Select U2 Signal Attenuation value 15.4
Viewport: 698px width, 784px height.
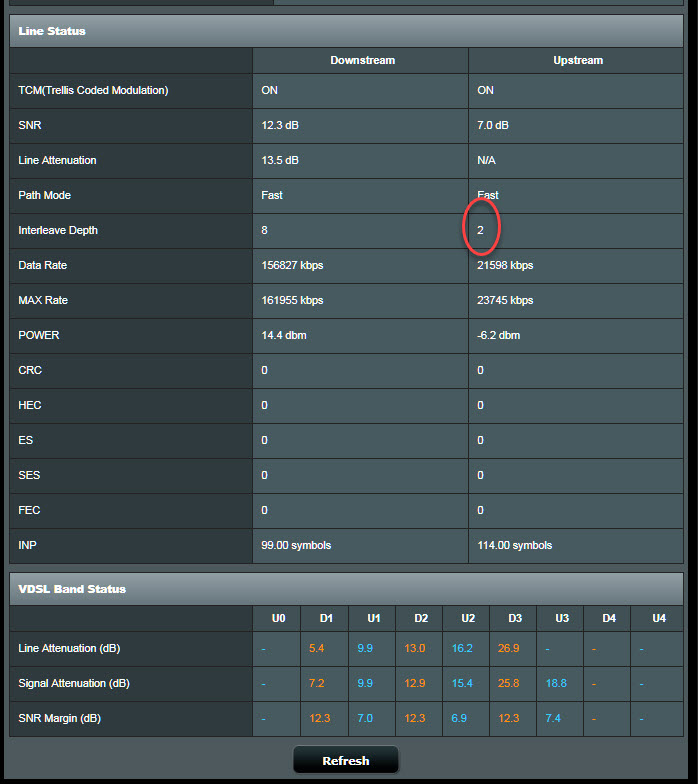click(462, 684)
